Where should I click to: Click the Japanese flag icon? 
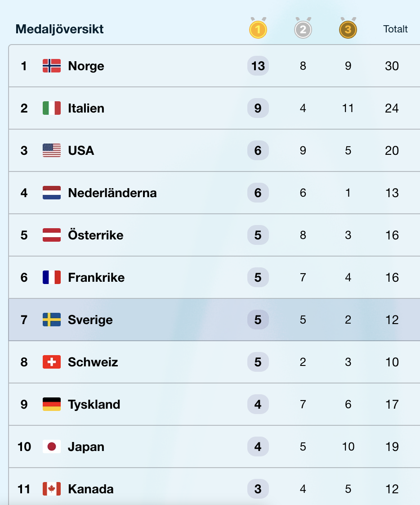tap(52, 447)
